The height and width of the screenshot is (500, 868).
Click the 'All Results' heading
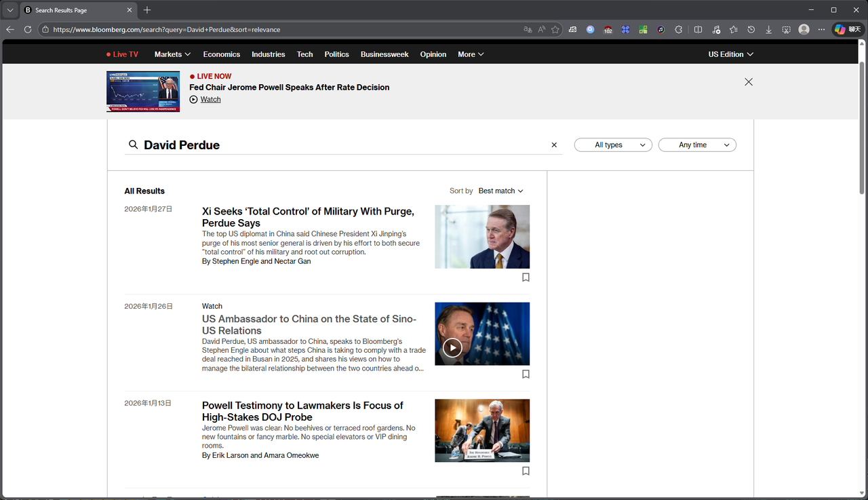click(x=144, y=191)
